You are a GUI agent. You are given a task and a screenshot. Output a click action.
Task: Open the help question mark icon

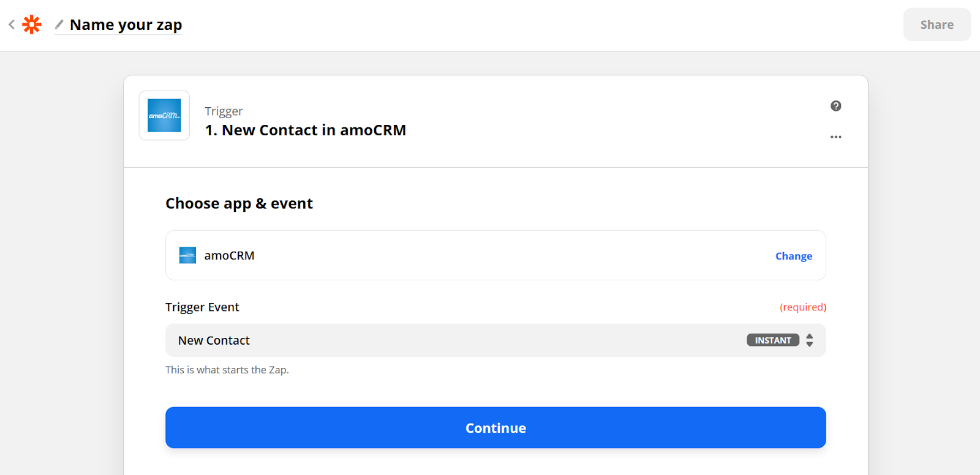(x=835, y=106)
